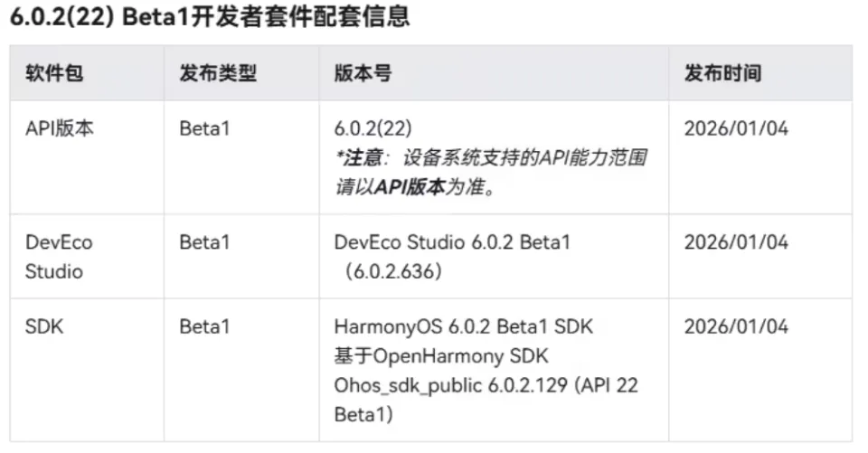Click HarmonyOS 6.0.2 Beta1 SDK text
The width and height of the screenshot is (868, 453).
[x=463, y=326]
